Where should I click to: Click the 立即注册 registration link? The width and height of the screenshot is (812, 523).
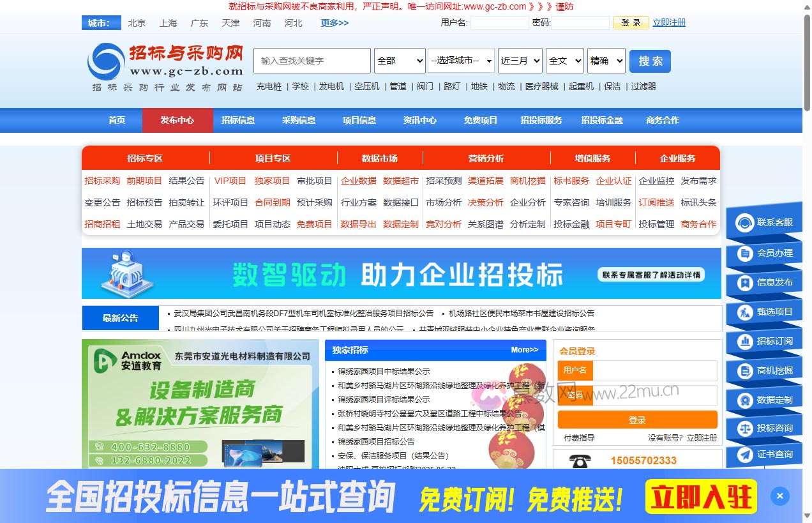(x=668, y=22)
